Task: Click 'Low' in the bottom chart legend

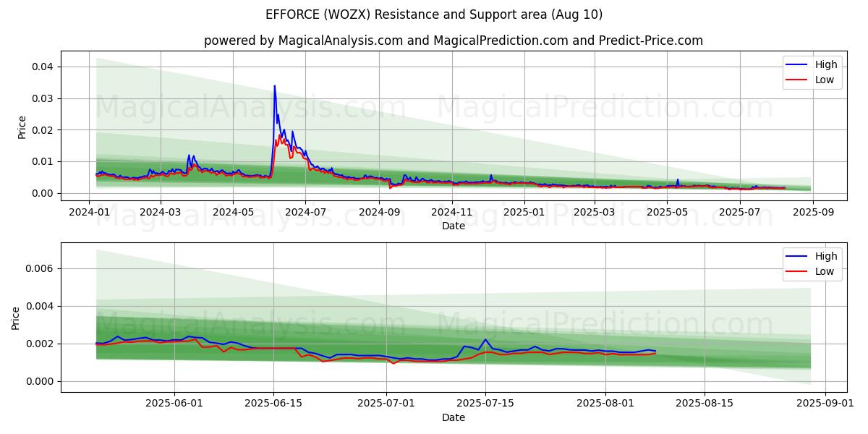Action: click(x=825, y=271)
